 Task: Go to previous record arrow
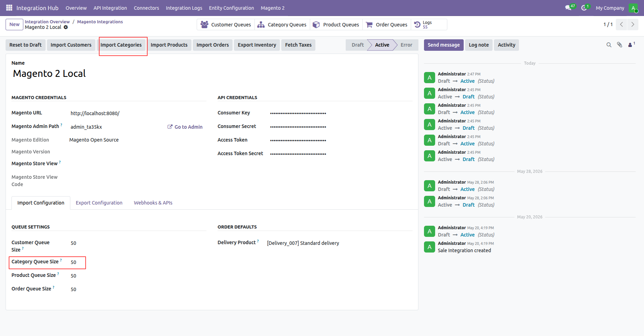coord(621,24)
